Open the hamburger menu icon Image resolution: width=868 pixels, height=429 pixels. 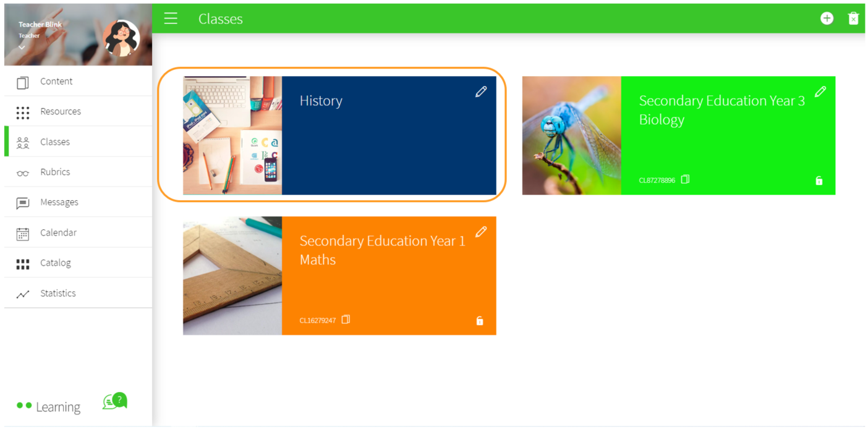(x=171, y=19)
